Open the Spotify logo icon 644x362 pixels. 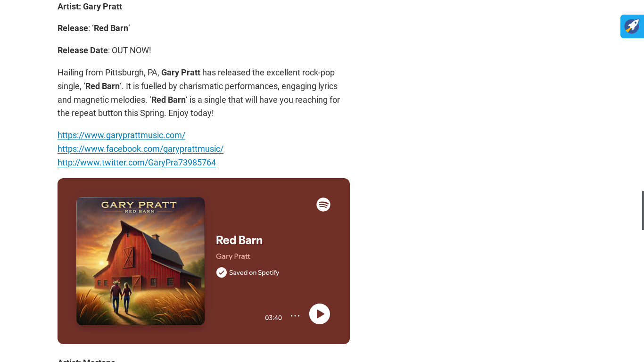click(323, 205)
